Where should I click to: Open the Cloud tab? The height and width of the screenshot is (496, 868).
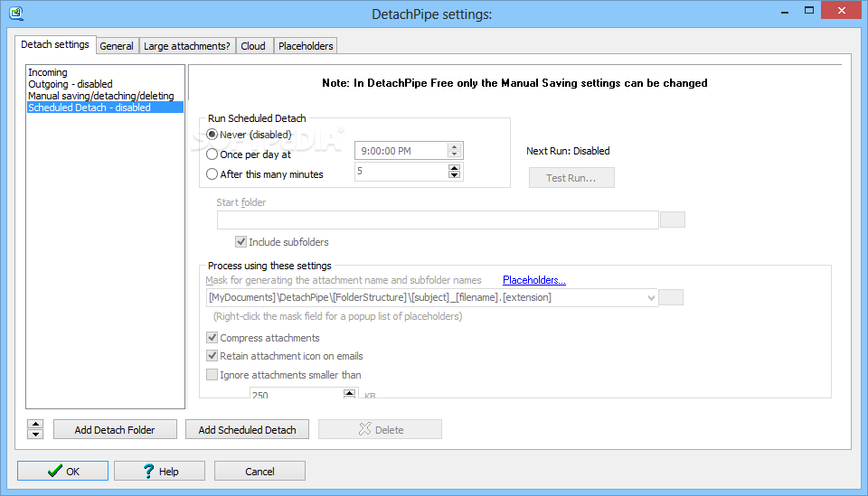(x=253, y=46)
